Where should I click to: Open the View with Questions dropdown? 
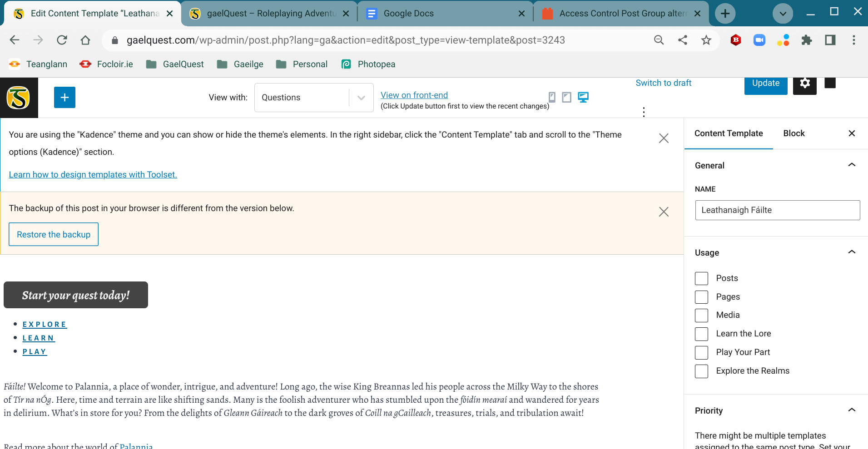[314, 98]
